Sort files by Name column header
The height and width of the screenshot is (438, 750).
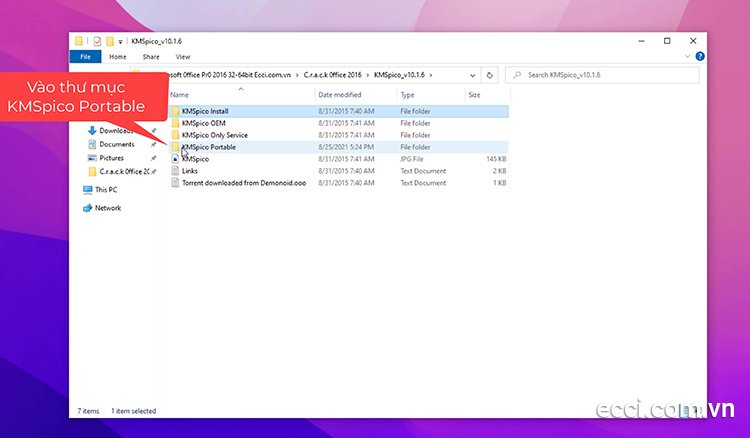point(180,95)
